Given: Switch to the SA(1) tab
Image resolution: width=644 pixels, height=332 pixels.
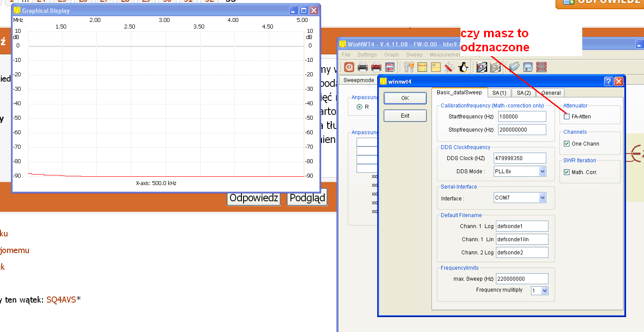Looking at the screenshot, I should (x=499, y=93).
